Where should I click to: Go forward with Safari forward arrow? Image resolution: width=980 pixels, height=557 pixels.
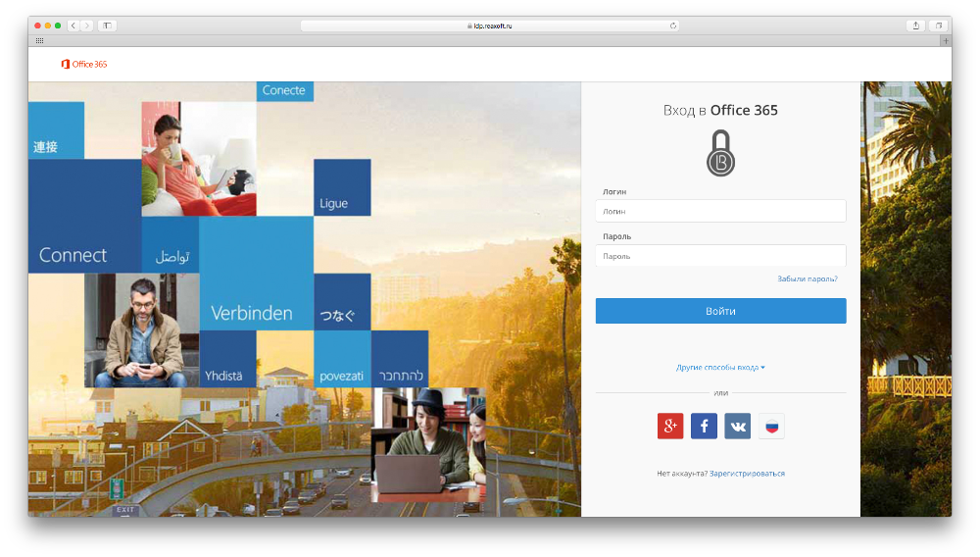87,25
